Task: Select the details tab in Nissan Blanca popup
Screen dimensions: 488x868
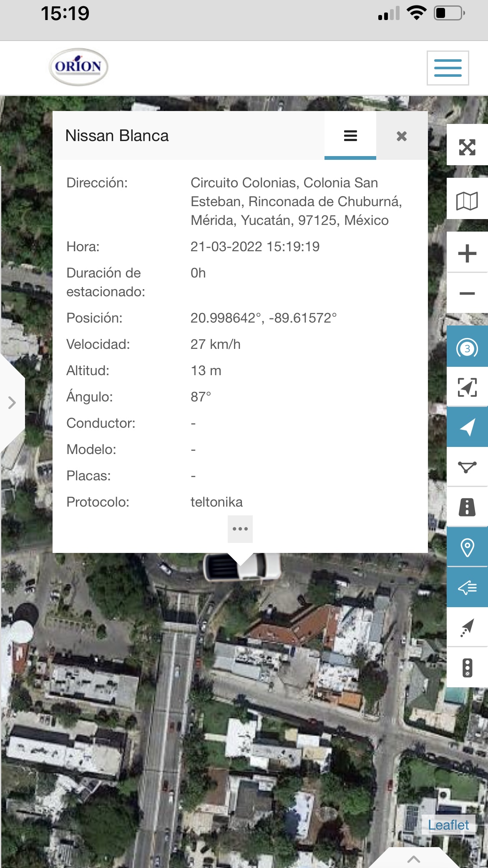Action: click(350, 136)
